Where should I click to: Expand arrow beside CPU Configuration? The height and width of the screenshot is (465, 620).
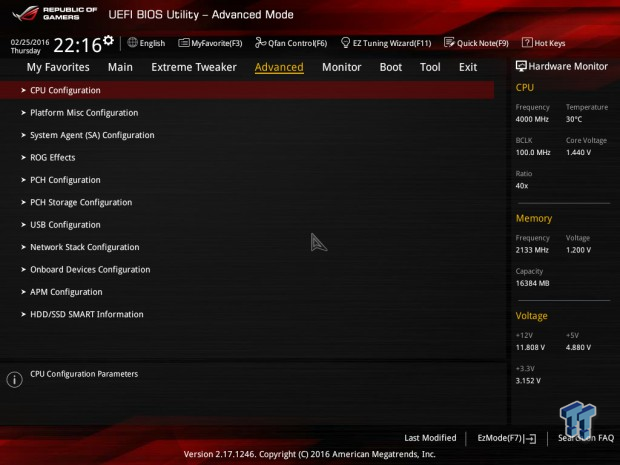point(23,91)
